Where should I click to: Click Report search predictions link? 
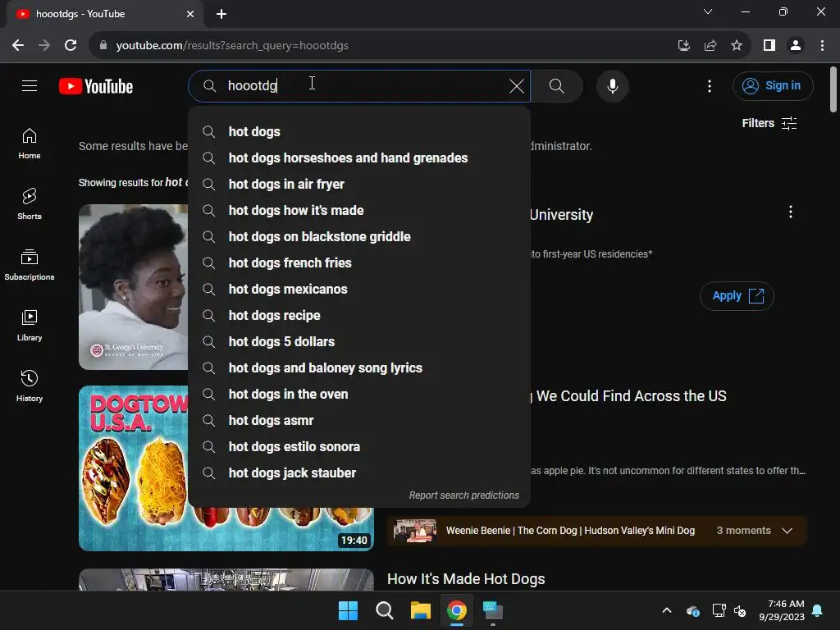pyautogui.click(x=464, y=495)
